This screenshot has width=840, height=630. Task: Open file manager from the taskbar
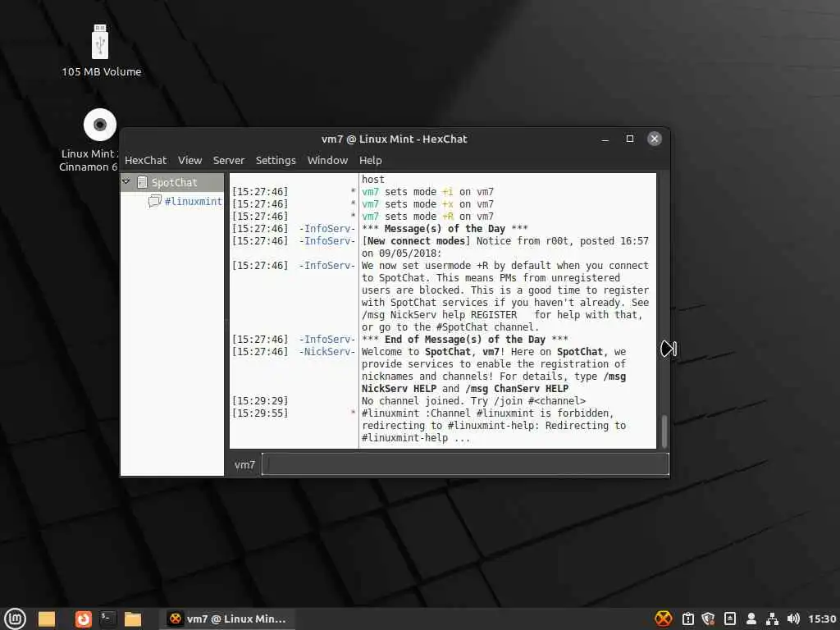(x=133, y=619)
